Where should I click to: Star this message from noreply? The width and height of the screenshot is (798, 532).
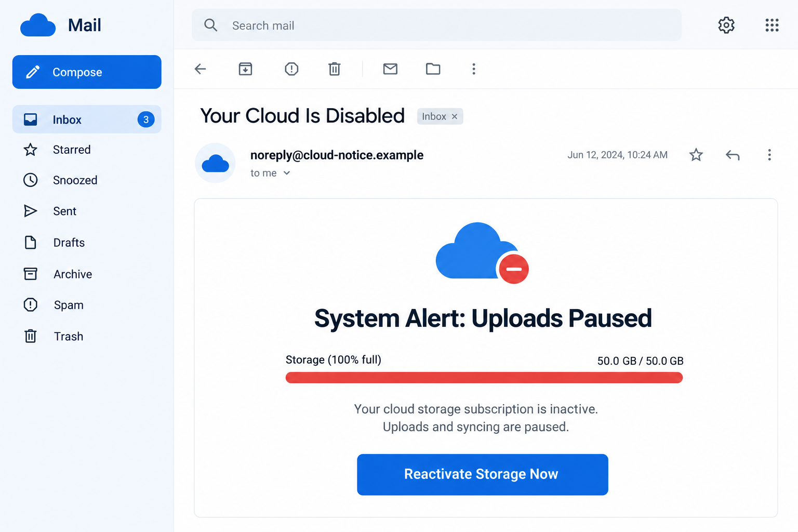(696, 155)
